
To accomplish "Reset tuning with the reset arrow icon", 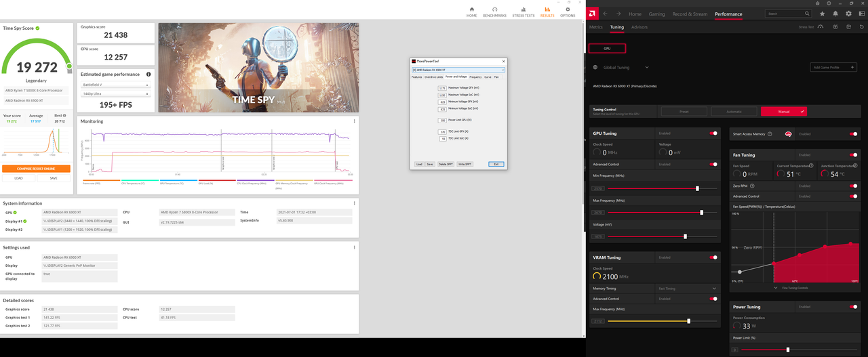I will tap(862, 27).
